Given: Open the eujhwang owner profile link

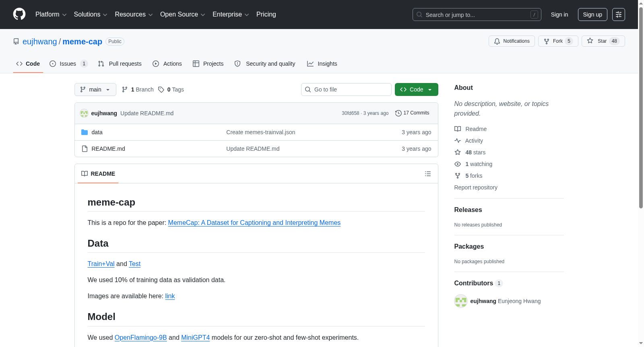Looking at the screenshot, I should 40,42.
